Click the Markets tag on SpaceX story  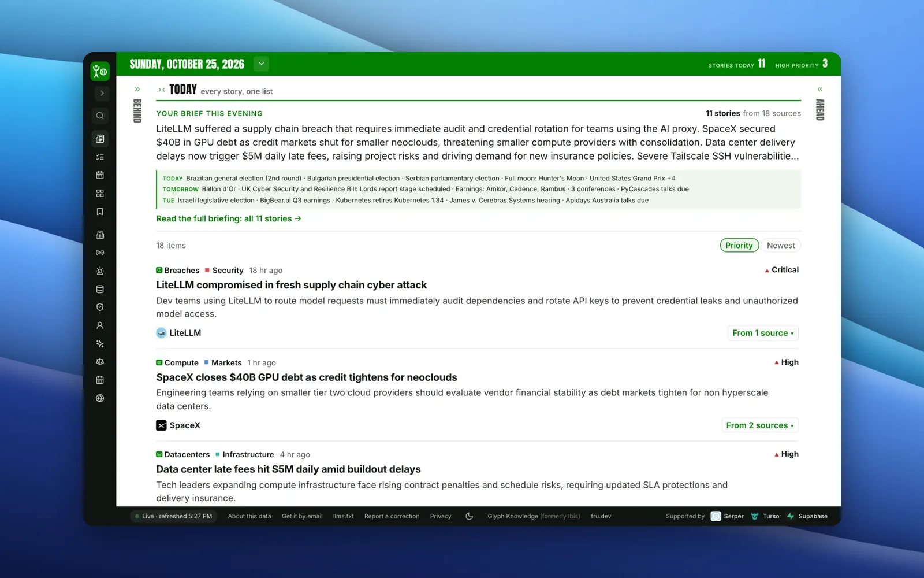[223, 362]
